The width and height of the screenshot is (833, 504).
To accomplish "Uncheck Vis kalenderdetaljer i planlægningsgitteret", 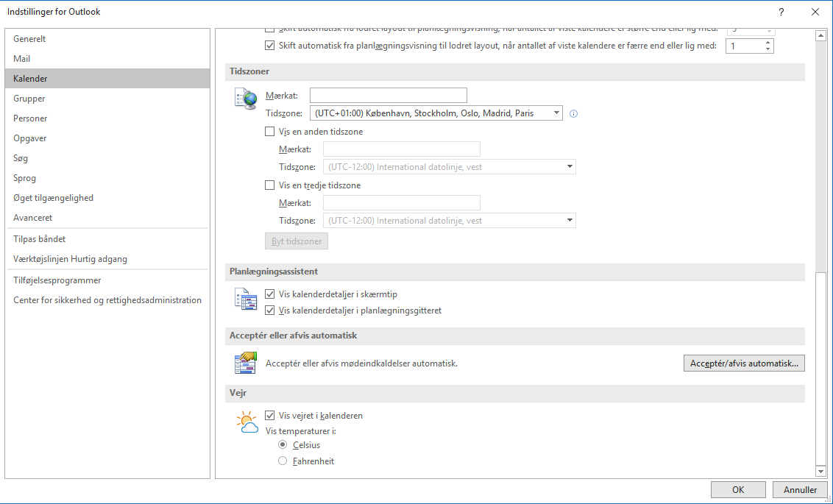I will tap(270, 310).
